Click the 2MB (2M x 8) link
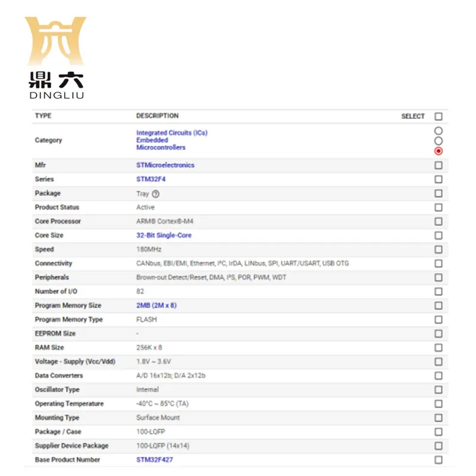The width and height of the screenshot is (476, 476). (x=156, y=305)
